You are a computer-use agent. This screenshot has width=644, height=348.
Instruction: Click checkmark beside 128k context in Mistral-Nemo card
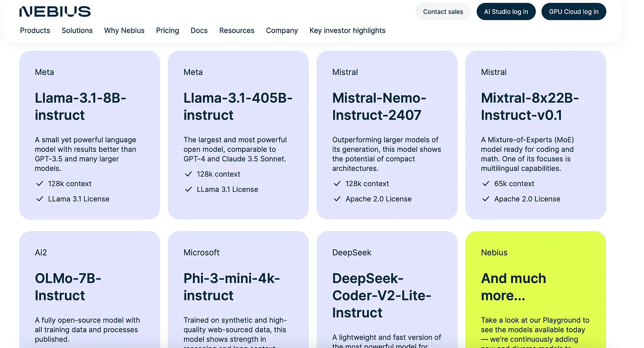(x=337, y=183)
